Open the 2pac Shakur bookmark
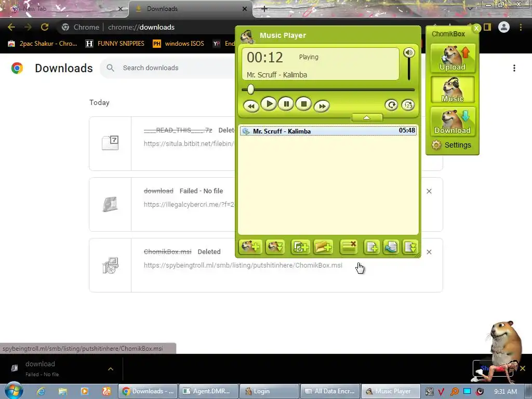This screenshot has height=399, width=532. pyautogui.click(x=43, y=44)
